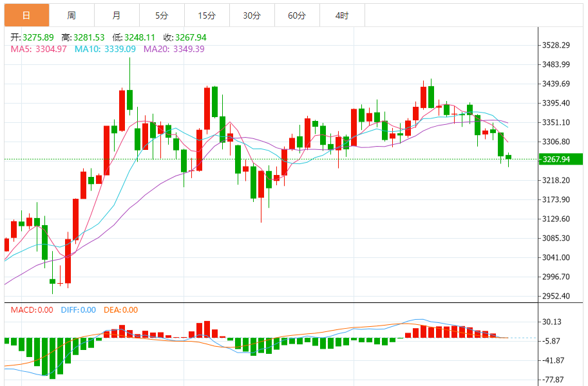Click the MA20: 3349.39 indicator label
Image resolution: width=588 pixels, height=386 pixels.
tap(174, 49)
